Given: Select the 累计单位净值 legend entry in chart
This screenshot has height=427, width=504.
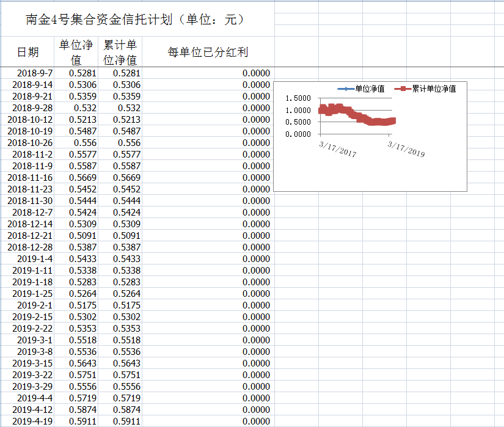Looking at the screenshot, I should 425,89.
